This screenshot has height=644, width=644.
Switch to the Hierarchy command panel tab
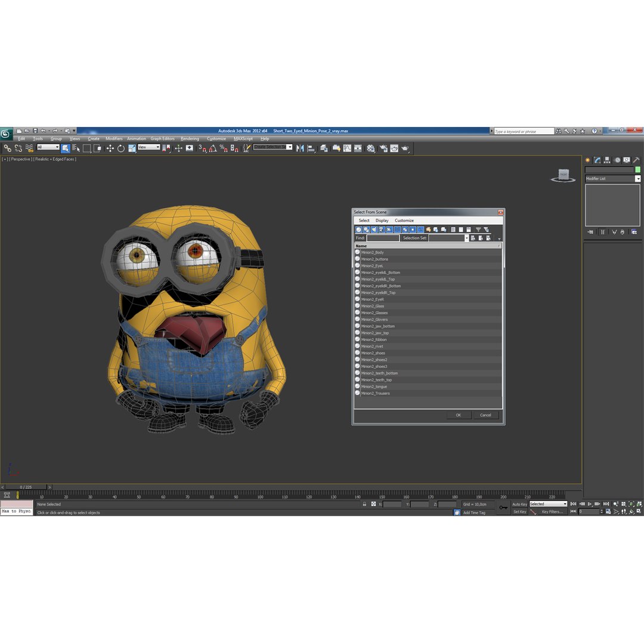tap(607, 160)
